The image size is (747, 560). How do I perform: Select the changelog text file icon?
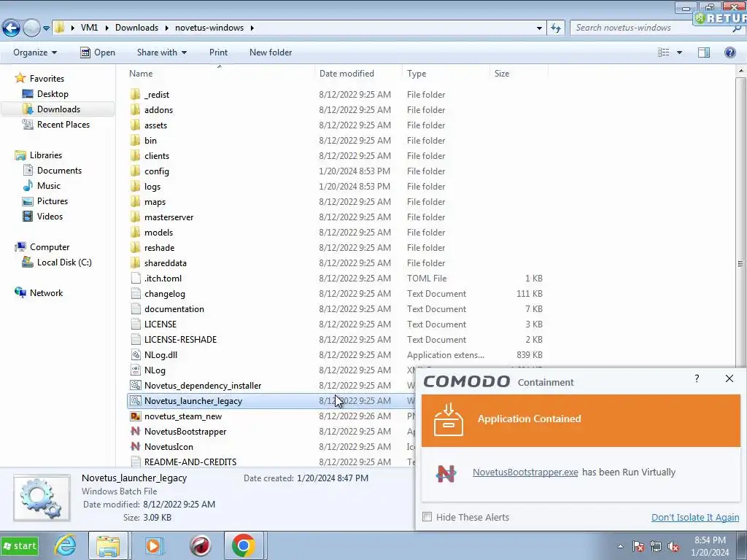(x=136, y=293)
